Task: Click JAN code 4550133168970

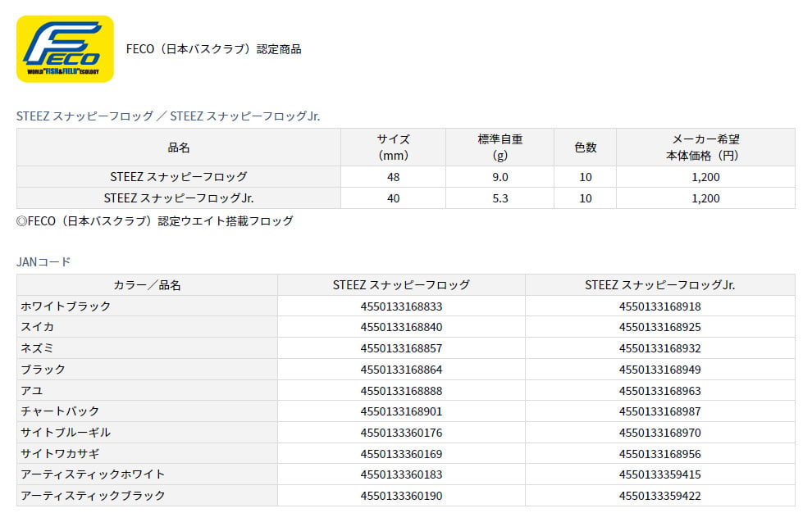Action: [x=659, y=433]
